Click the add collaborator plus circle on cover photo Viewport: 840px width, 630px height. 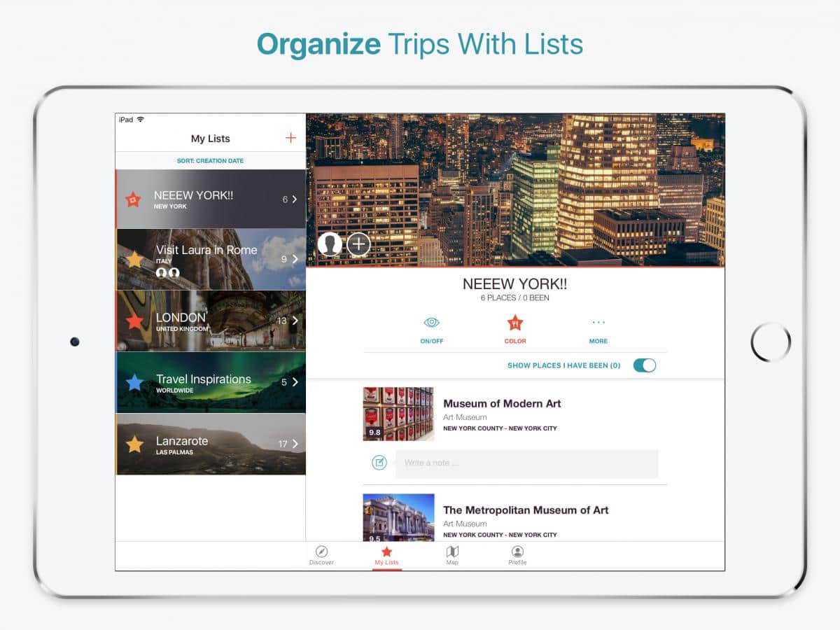coord(358,244)
